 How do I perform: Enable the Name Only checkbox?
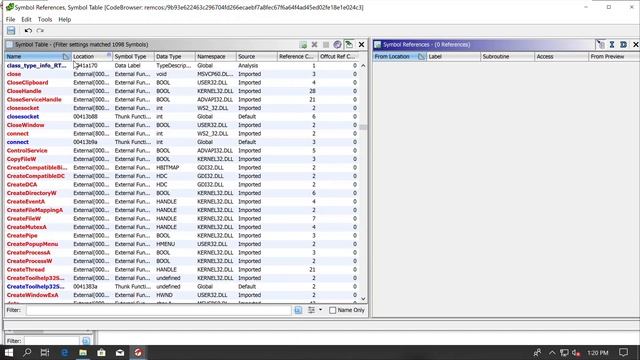coord(333,311)
